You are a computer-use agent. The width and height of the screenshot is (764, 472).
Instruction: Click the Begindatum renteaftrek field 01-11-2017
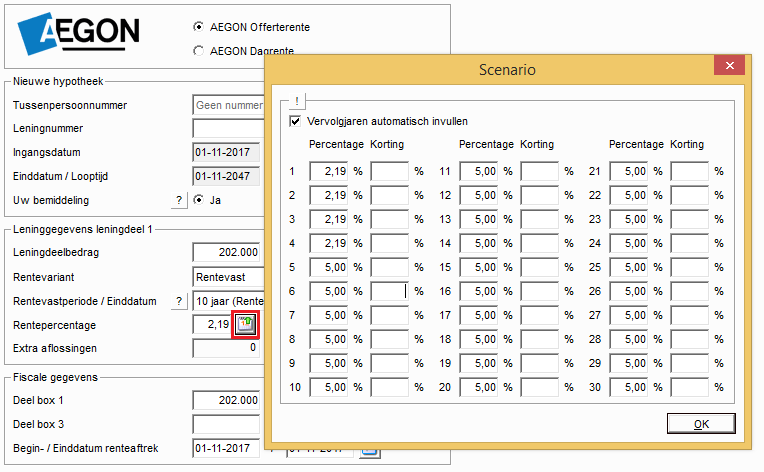[228, 448]
